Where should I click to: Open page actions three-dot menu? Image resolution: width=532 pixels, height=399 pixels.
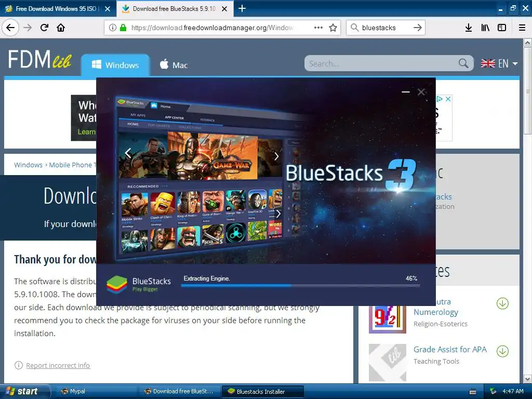[x=318, y=28]
